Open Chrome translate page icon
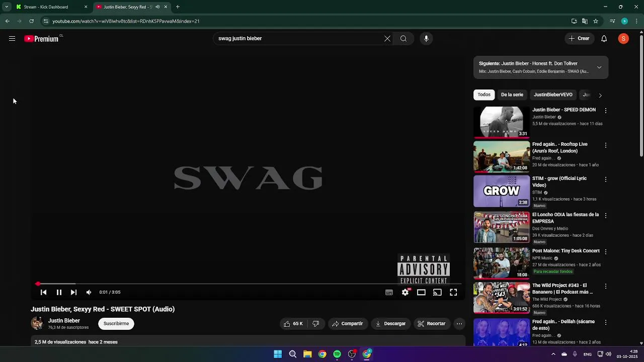This screenshot has height=362, width=644. point(585,21)
